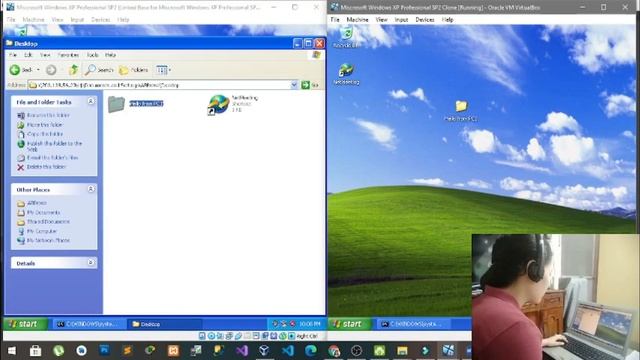This screenshot has height=360, width=640.
Task: Open uTorrent from the host taskbar
Action: click(x=58, y=351)
